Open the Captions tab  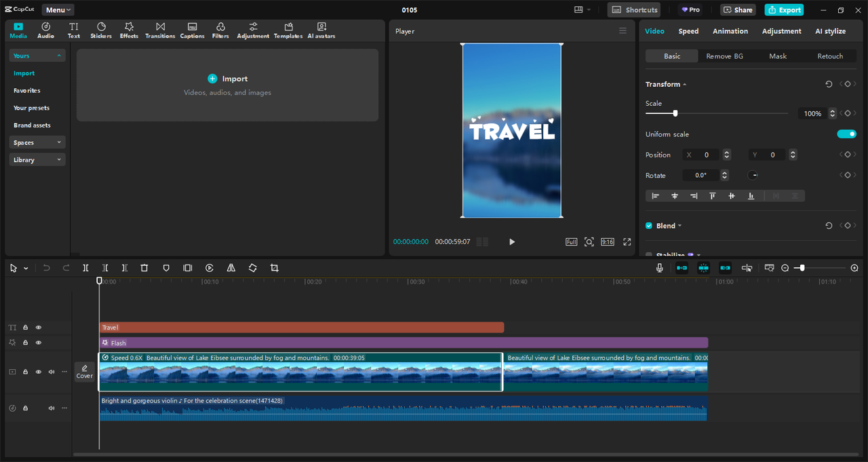coord(193,31)
